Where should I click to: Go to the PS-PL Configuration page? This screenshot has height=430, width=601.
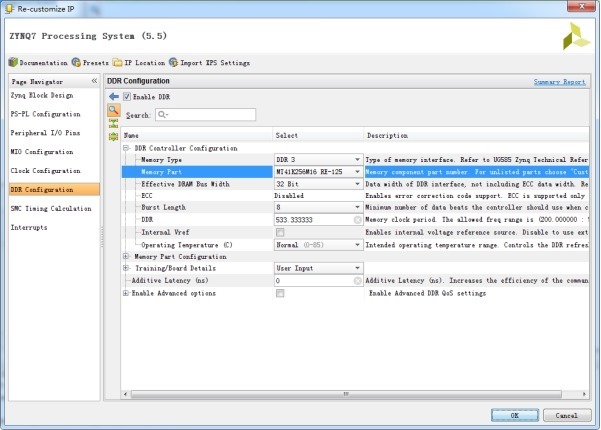coord(45,114)
